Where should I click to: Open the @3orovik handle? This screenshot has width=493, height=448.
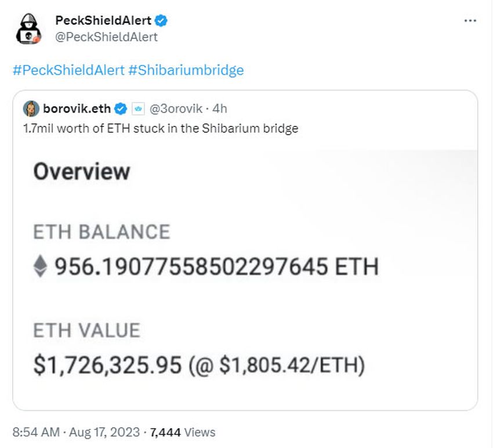[x=176, y=109]
